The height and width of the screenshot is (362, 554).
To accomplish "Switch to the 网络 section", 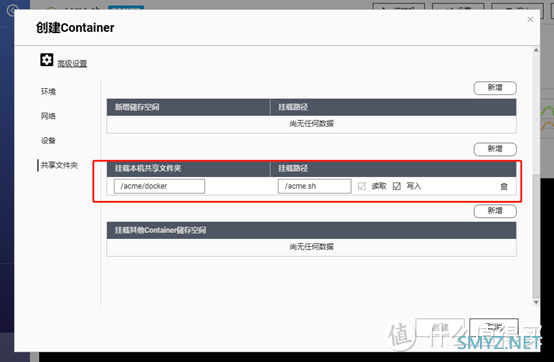I will (x=48, y=116).
